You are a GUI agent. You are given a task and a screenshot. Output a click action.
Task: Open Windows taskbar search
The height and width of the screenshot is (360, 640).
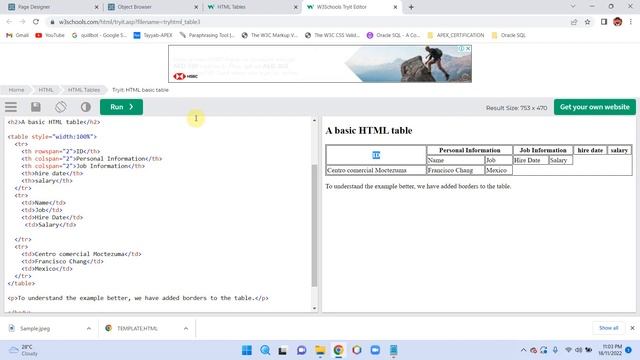[265, 350]
